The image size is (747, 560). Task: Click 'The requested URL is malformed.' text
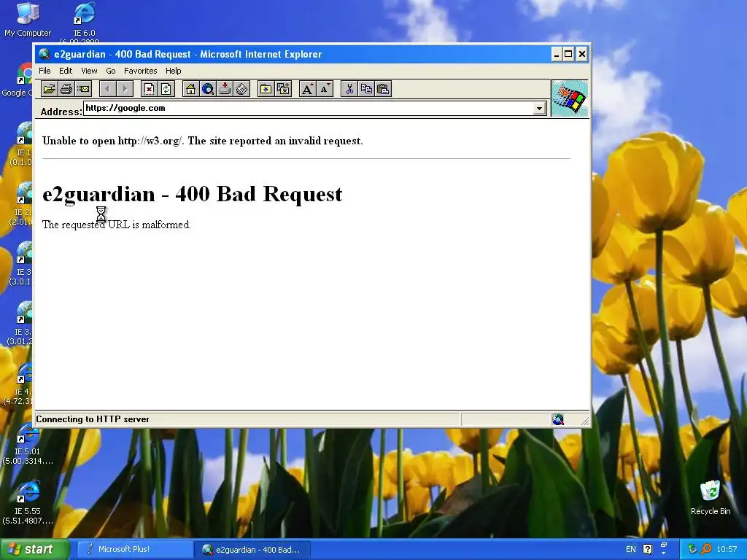[x=117, y=225]
